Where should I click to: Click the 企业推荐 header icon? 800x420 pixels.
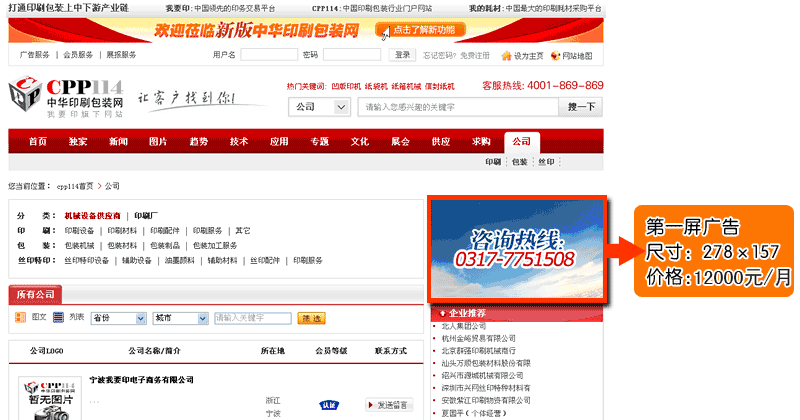click(x=440, y=313)
